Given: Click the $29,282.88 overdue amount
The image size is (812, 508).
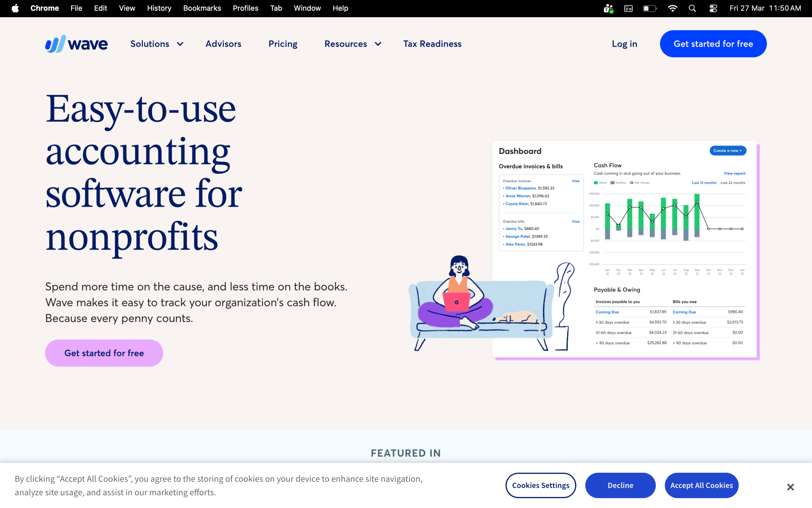Looking at the screenshot, I should (x=657, y=343).
